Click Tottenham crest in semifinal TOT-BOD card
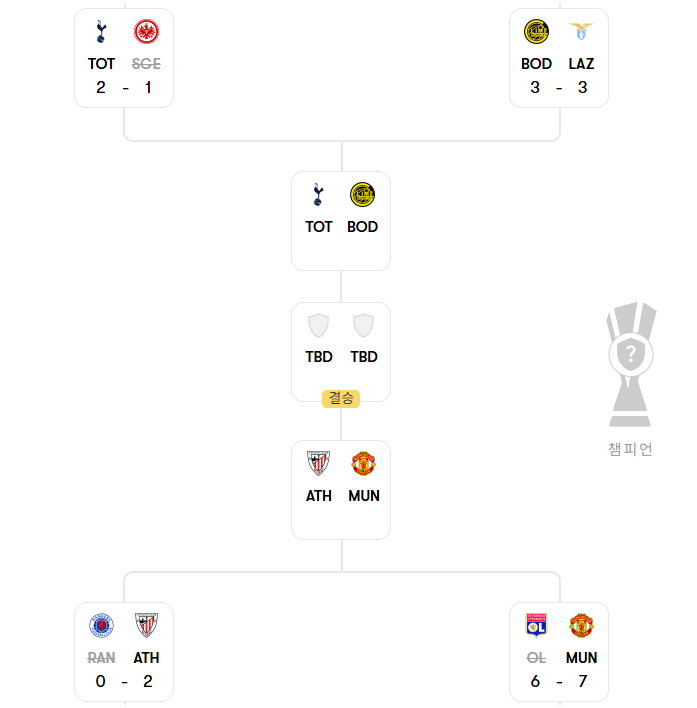697x708 pixels. (x=318, y=195)
